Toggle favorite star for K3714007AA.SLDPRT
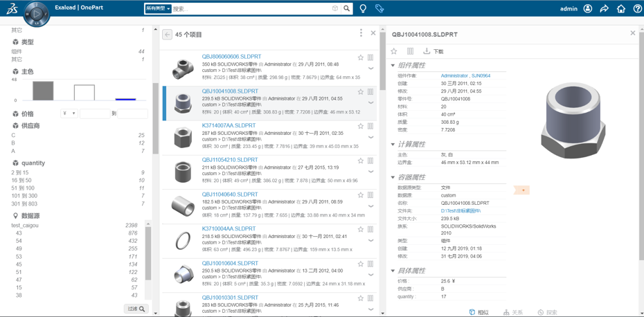The height and width of the screenshot is (317, 644). (361, 127)
